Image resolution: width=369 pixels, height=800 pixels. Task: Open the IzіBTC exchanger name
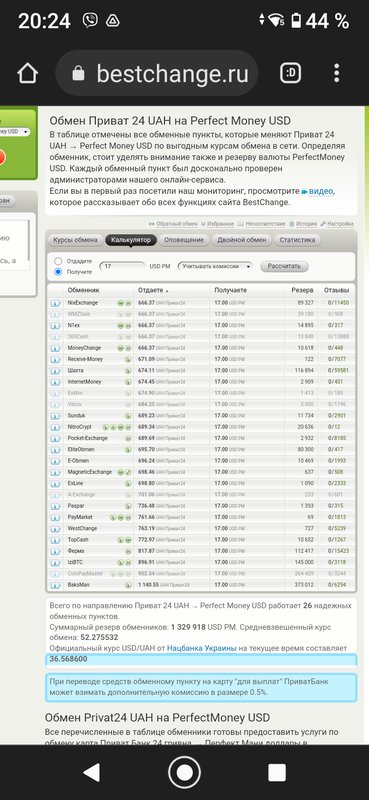[75, 562]
